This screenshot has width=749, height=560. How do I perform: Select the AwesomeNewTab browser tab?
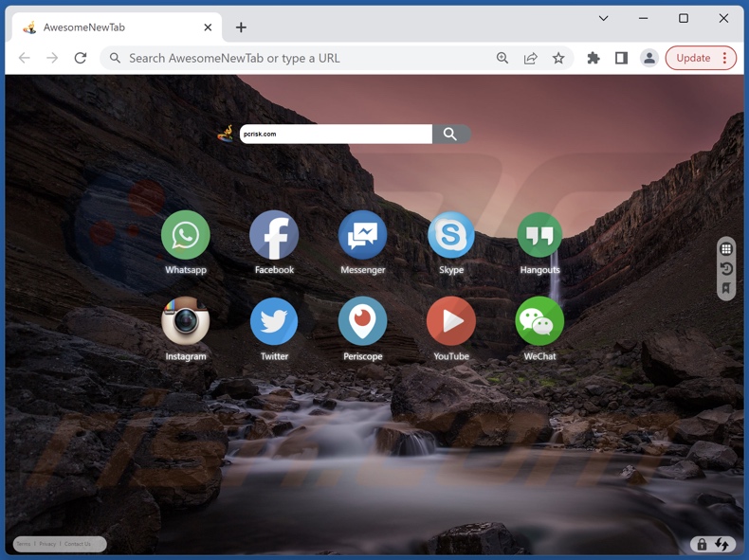(x=116, y=27)
